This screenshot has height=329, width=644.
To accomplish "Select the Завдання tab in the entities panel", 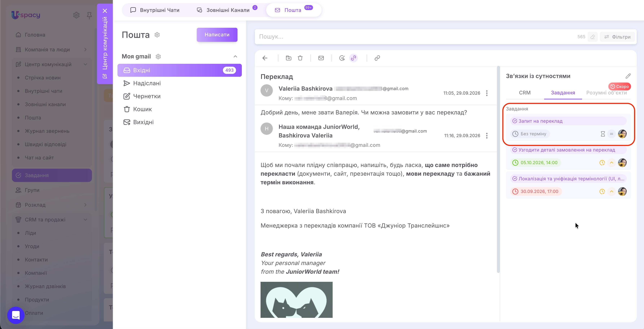I will (x=563, y=93).
